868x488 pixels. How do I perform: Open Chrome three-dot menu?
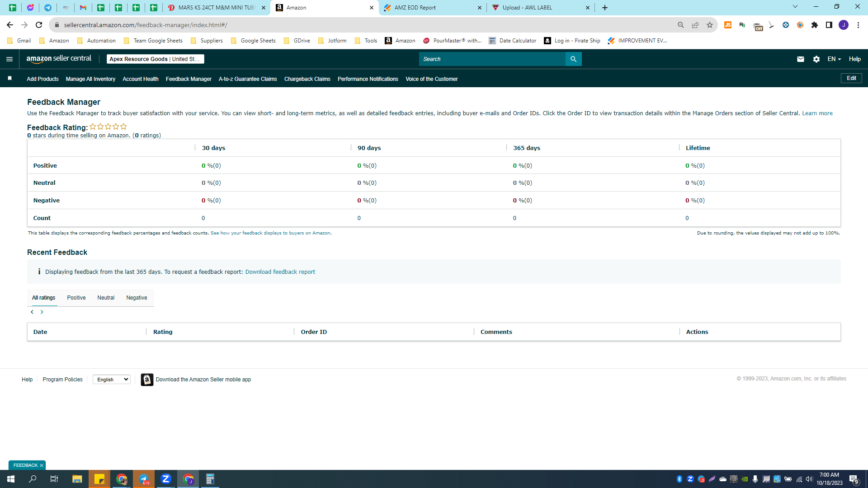858,25
